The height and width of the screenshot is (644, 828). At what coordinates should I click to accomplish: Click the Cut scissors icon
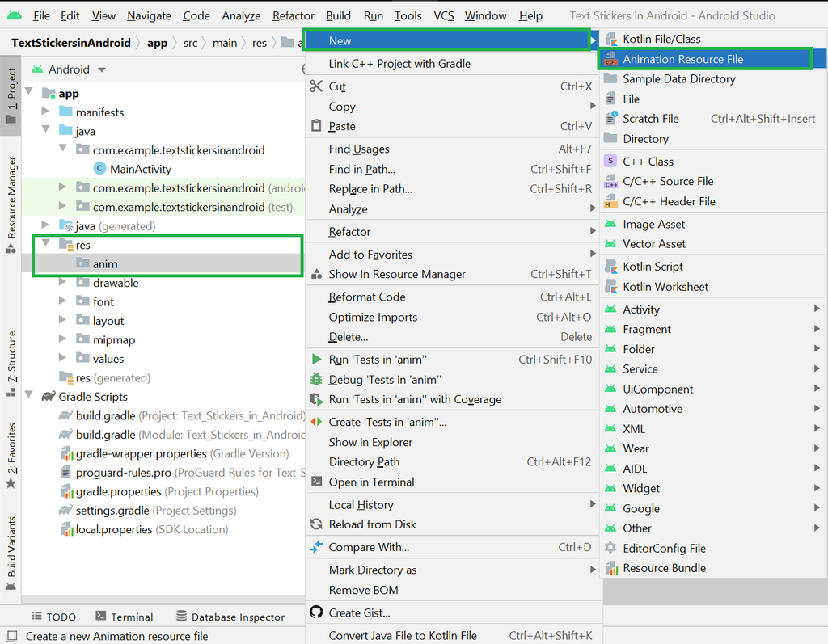316,86
